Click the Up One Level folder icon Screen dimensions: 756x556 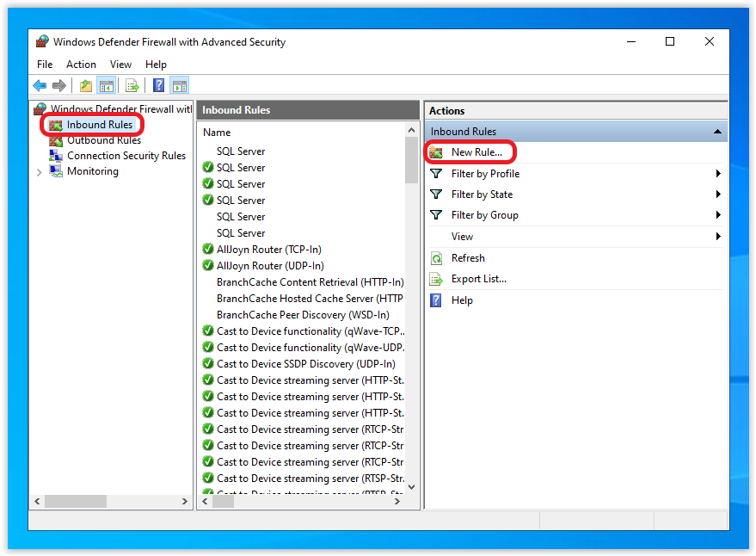tap(85, 85)
